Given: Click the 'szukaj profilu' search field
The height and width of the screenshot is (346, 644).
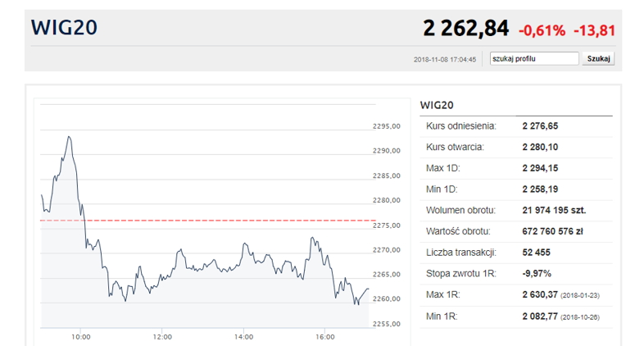Looking at the screenshot, I should pyautogui.click(x=534, y=59).
